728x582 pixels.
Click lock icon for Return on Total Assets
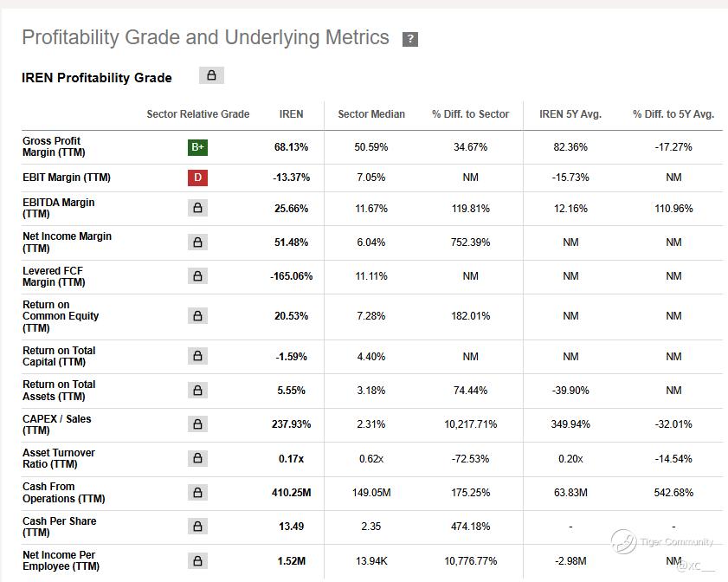pyautogui.click(x=197, y=391)
